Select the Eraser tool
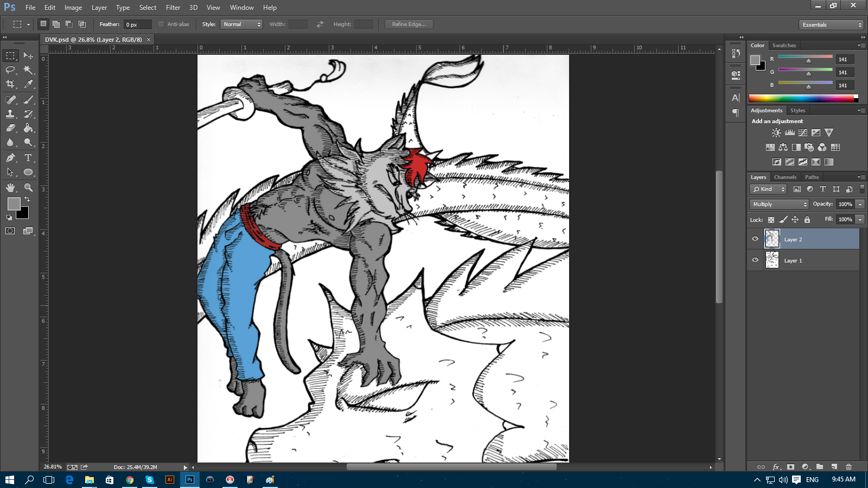The width and height of the screenshot is (868, 488). [10, 128]
